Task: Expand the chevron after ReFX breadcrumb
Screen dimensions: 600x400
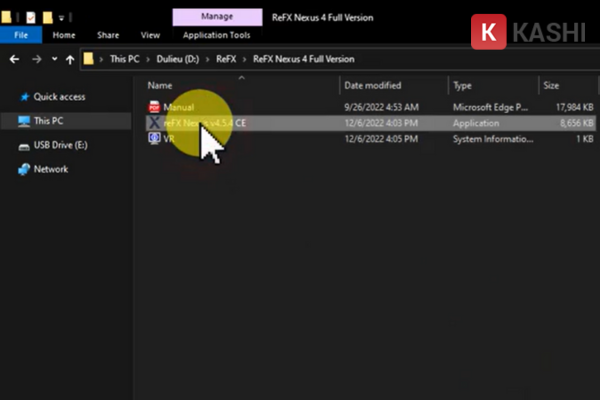Action: click(245, 59)
